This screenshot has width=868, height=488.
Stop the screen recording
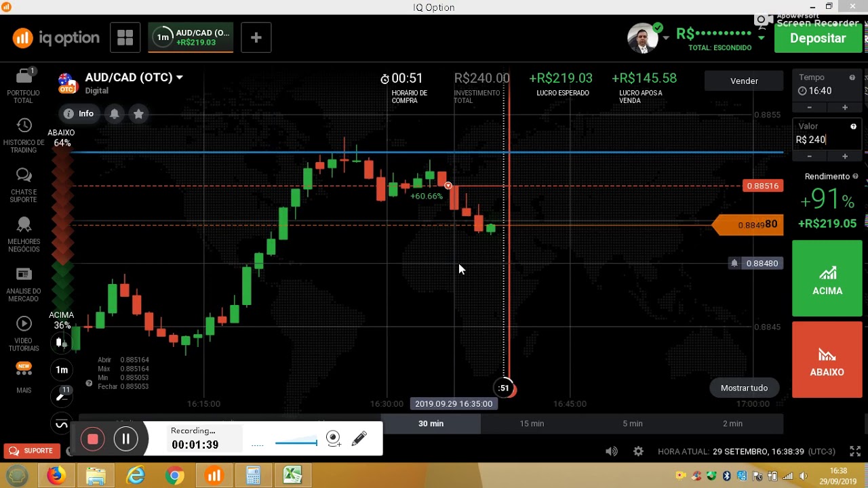93,439
